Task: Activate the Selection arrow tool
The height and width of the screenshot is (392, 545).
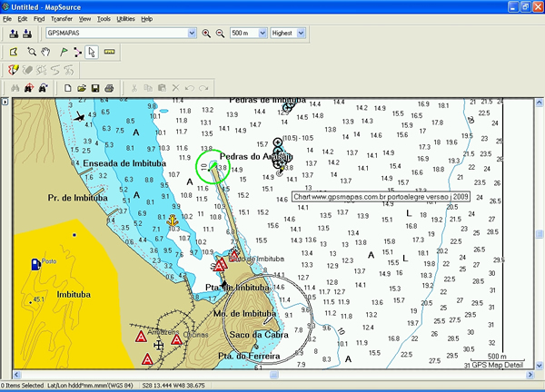Action: [92, 52]
